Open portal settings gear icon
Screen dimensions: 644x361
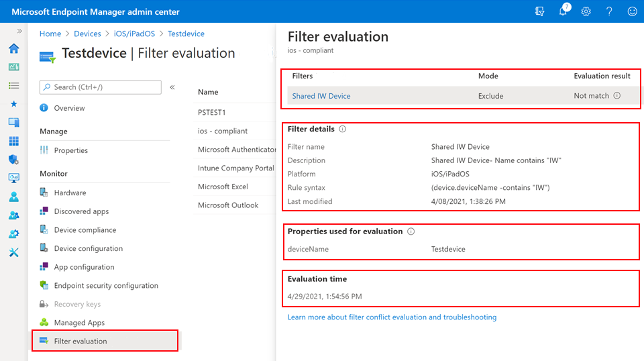pyautogui.click(x=586, y=11)
